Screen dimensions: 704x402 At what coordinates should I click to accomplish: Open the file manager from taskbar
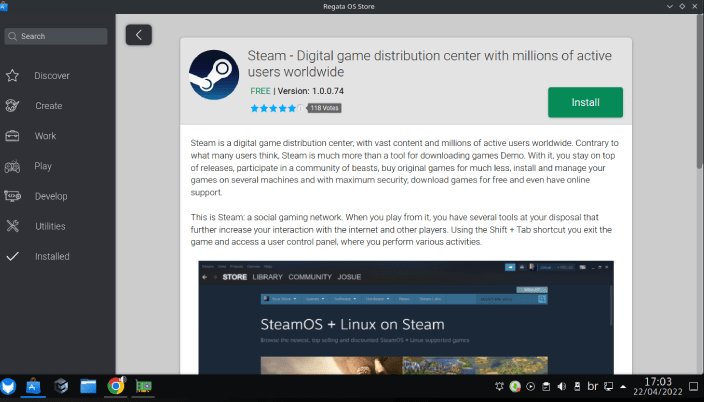click(x=88, y=386)
